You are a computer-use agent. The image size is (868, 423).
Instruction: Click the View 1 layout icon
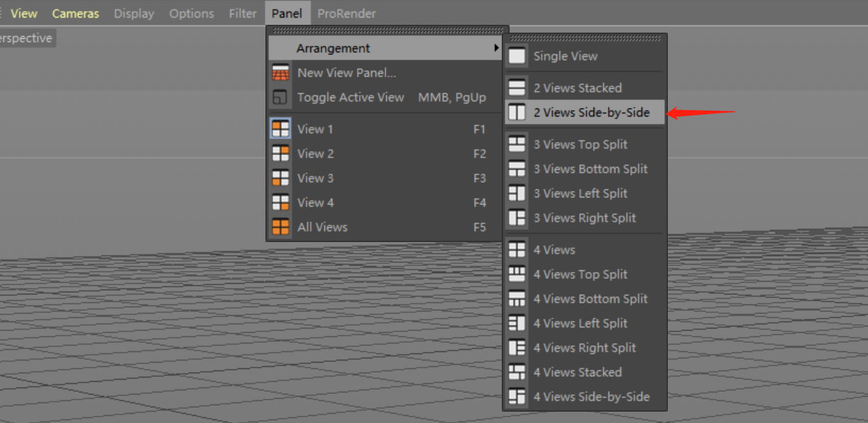point(281,129)
